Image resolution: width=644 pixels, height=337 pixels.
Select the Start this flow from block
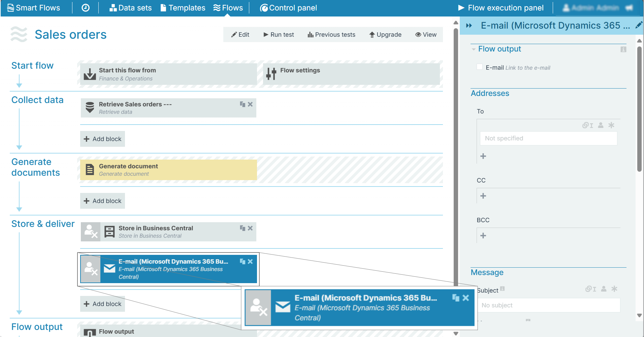tap(168, 74)
